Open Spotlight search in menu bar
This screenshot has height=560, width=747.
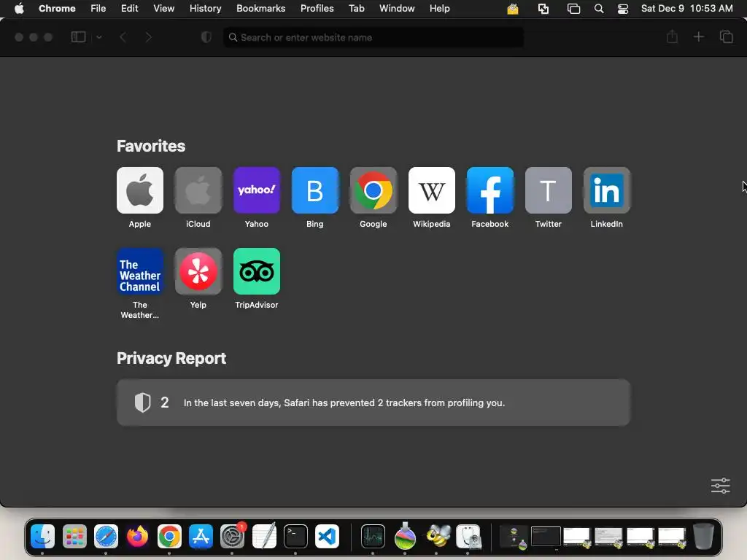(x=599, y=9)
